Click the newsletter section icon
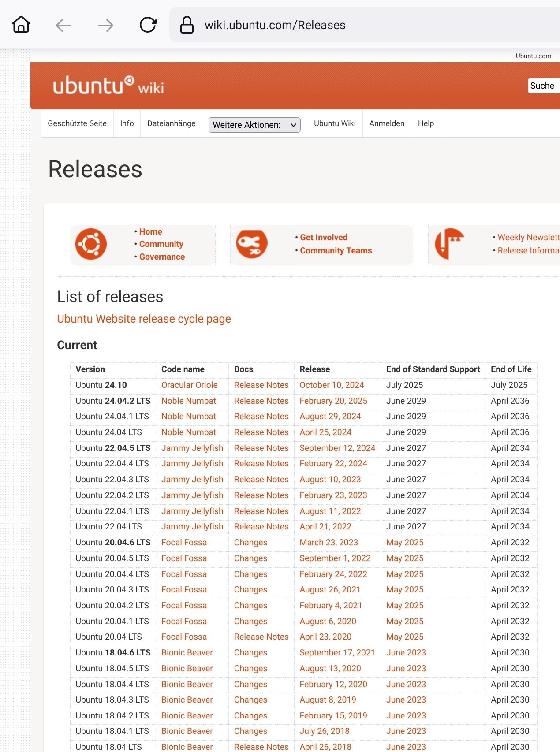The image size is (560, 752). tap(449, 244)
